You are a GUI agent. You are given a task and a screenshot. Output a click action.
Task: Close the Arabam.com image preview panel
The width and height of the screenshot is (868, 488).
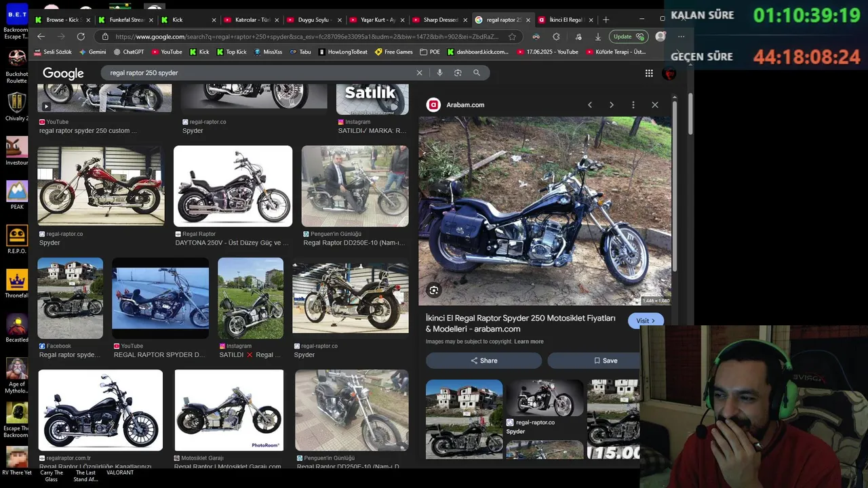click(655, 105)
